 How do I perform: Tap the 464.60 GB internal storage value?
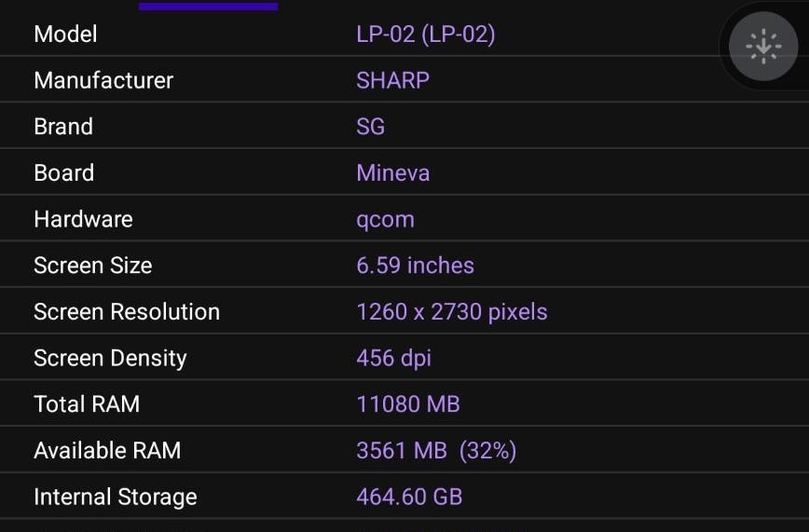coord(410,497)
